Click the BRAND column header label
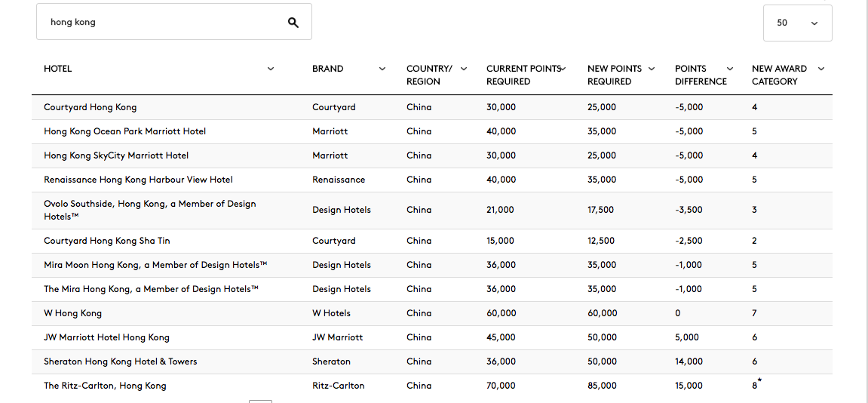868x403 pixels. pos(328,69)
